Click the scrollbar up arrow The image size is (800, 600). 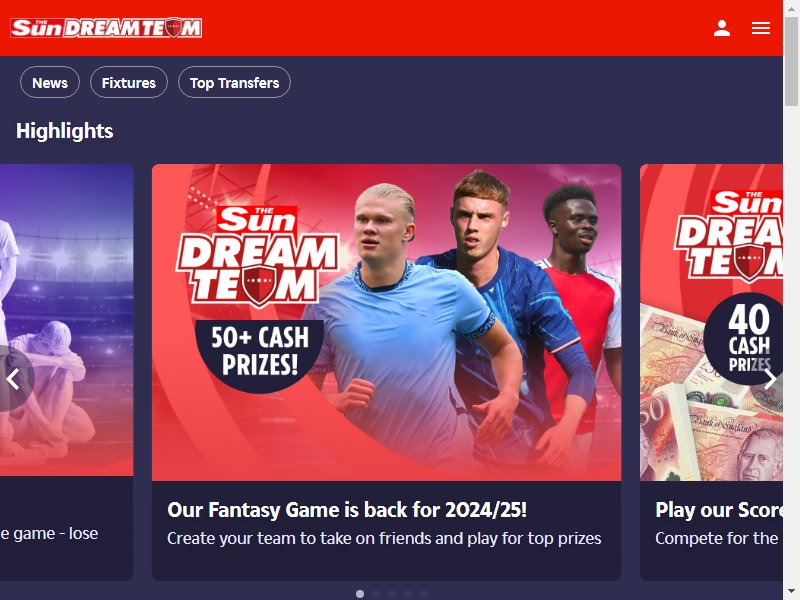point(791,7)
